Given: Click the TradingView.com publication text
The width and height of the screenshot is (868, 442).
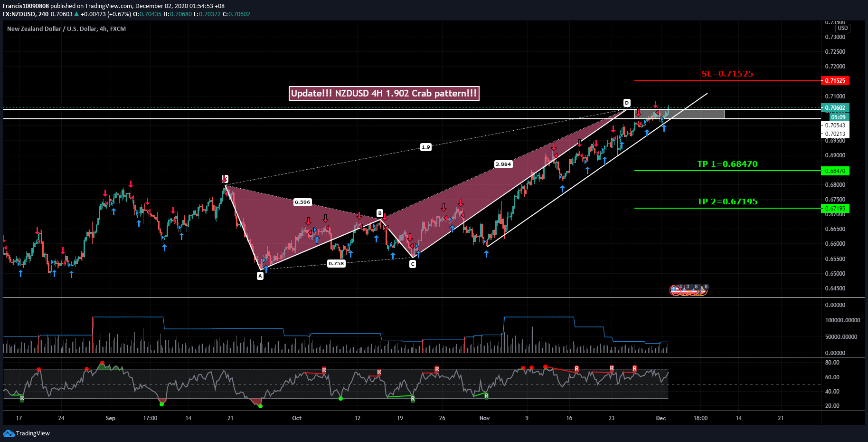Looking at the screenshot, I should (x=109, y=6).
